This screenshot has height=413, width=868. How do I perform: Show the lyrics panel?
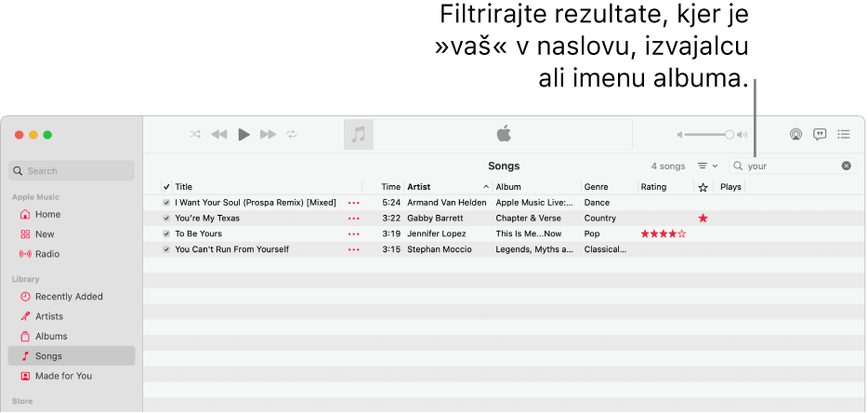coord(820,134)
